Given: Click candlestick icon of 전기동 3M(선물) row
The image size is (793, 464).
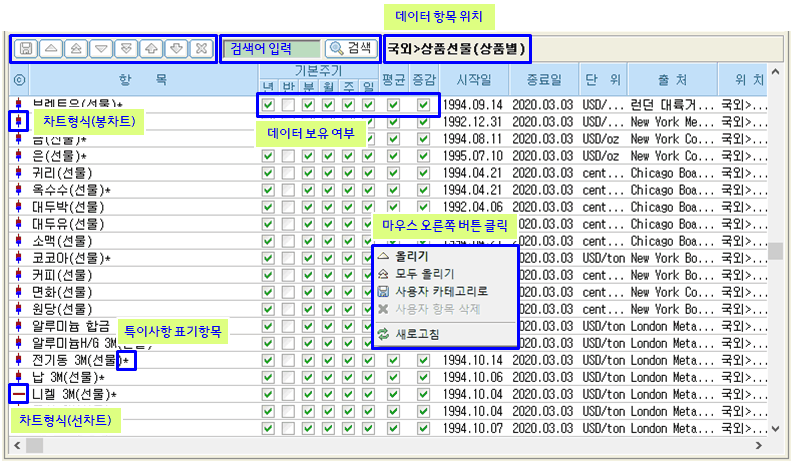Looking at the screenshot, I should point(19,360).
